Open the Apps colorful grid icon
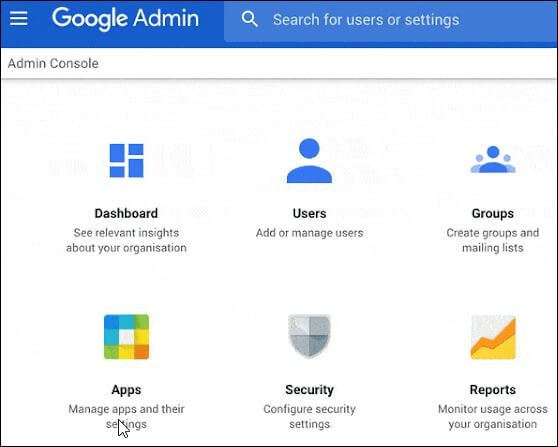The image size is (558, 447). point(126,337)
